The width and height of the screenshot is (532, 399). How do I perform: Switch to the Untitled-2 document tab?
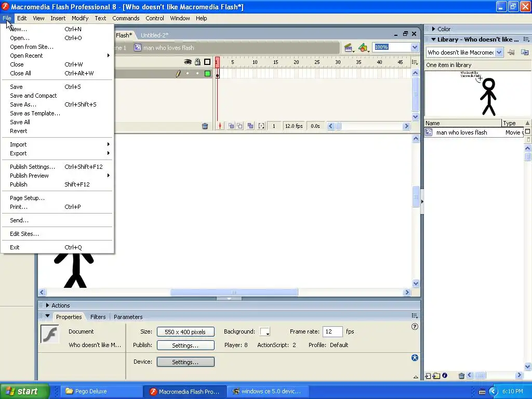(154, 35)
